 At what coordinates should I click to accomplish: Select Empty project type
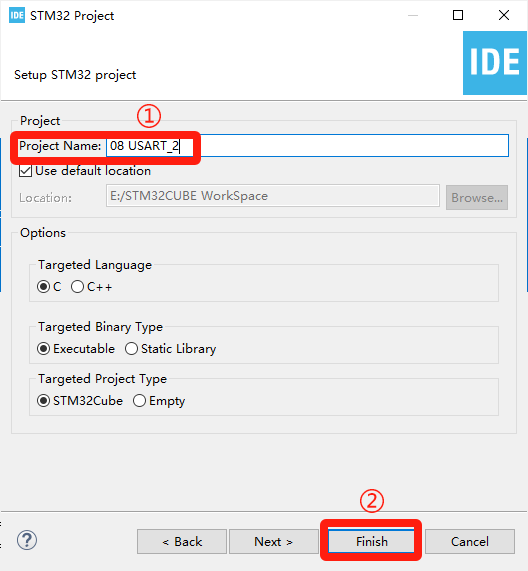tap(139, 401)
